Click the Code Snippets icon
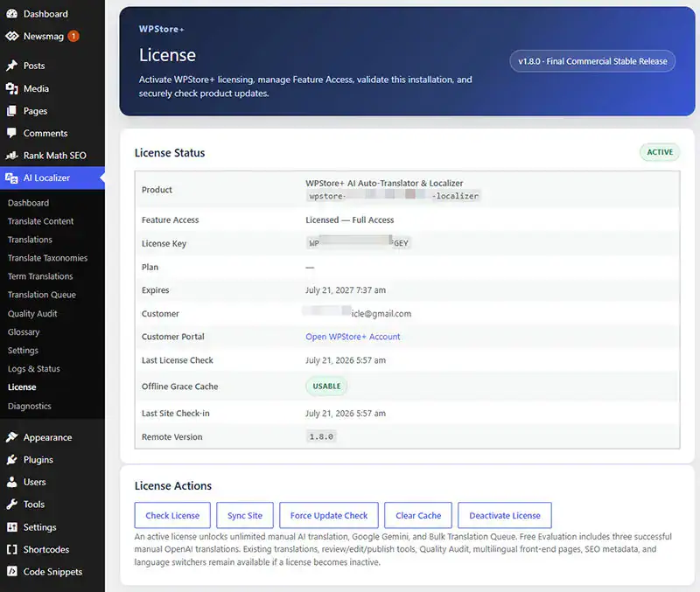This screenshot has height=592, width=700. 12,572
